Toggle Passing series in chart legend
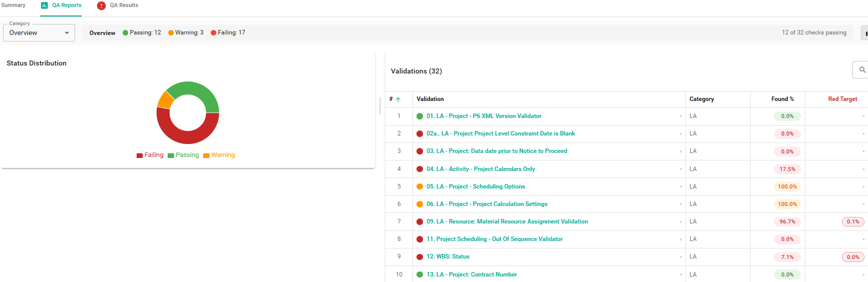Image resolution: width=868 pixels, height=282 pixels. 183,155
